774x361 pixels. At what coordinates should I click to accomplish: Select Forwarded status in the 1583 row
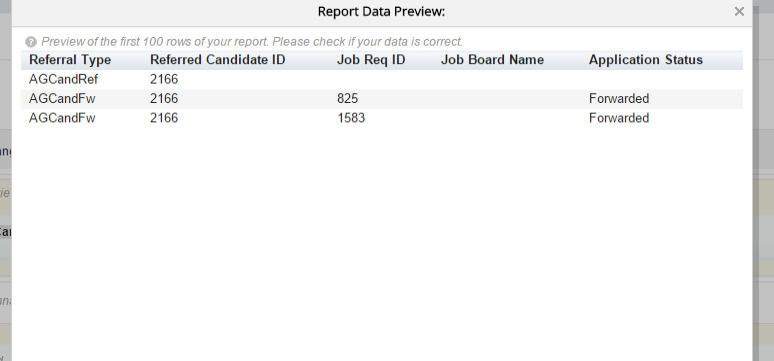[619, 118]
